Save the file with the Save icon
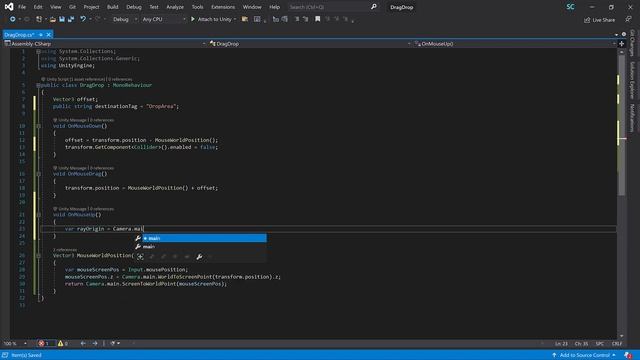 [x=62, y=19]
